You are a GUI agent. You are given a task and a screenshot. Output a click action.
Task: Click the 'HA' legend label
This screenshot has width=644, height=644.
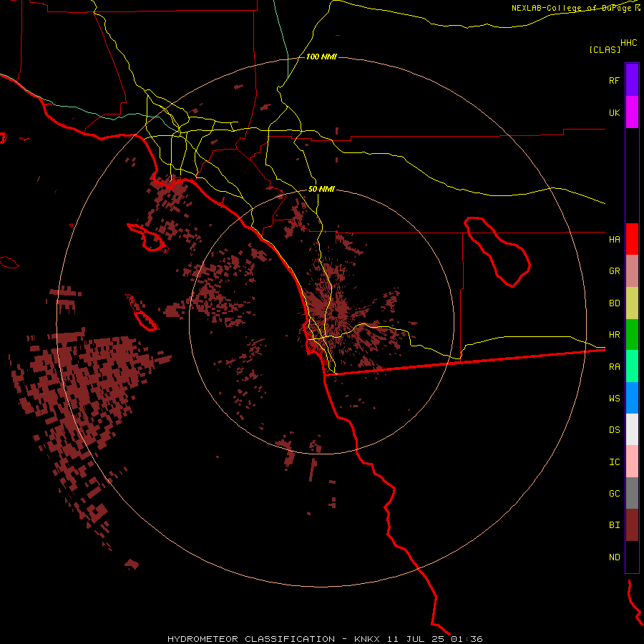click(x=614, y=239)
